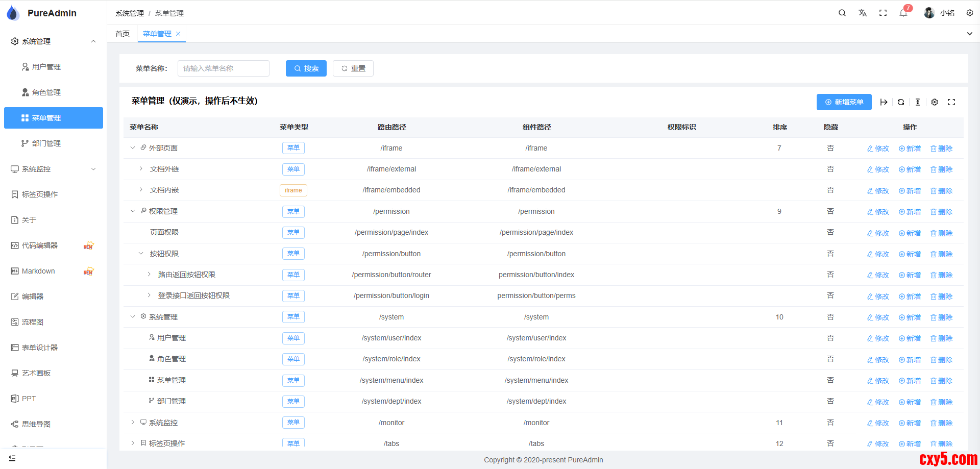Screen dimensions: 980x469
Task: Collapse the sidebar with bottom-left icon
Action: point(12,458)
